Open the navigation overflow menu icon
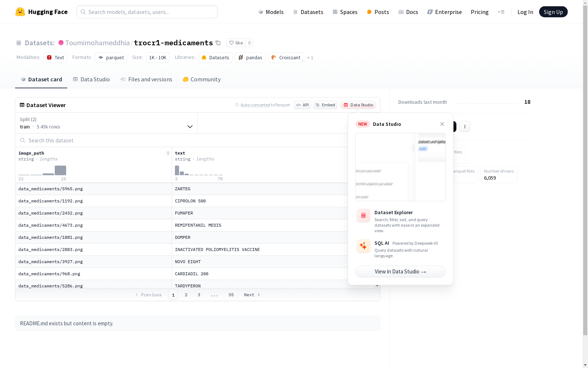The width and height of the screenshot is (588, 368). 501,12
